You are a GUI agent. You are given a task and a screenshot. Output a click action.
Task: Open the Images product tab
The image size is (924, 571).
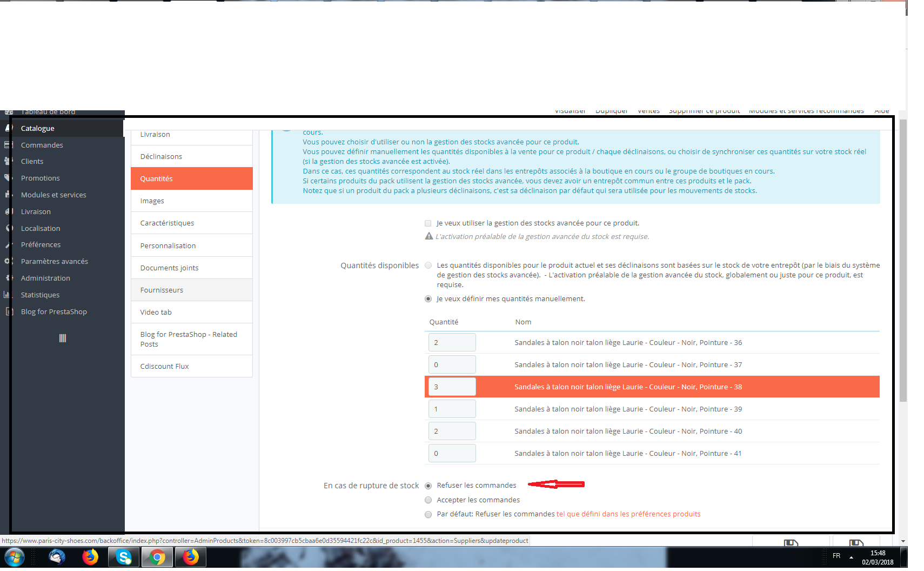[192, 201]
